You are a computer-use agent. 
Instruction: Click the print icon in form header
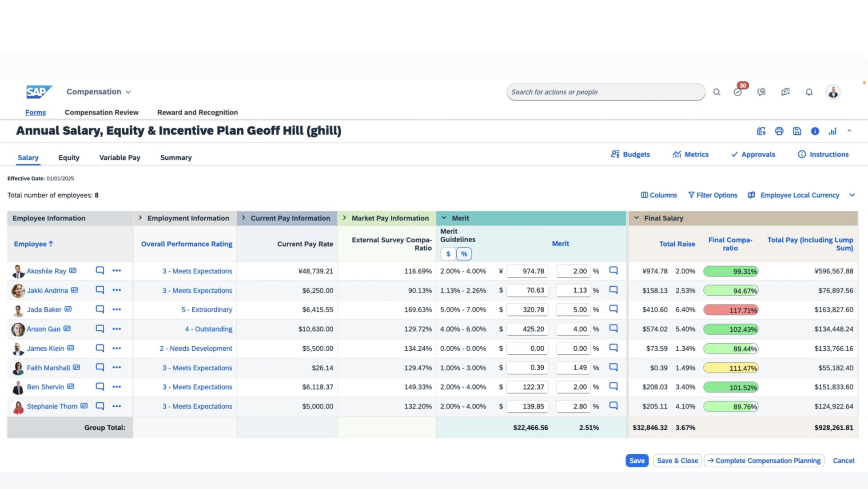[779, 131]
